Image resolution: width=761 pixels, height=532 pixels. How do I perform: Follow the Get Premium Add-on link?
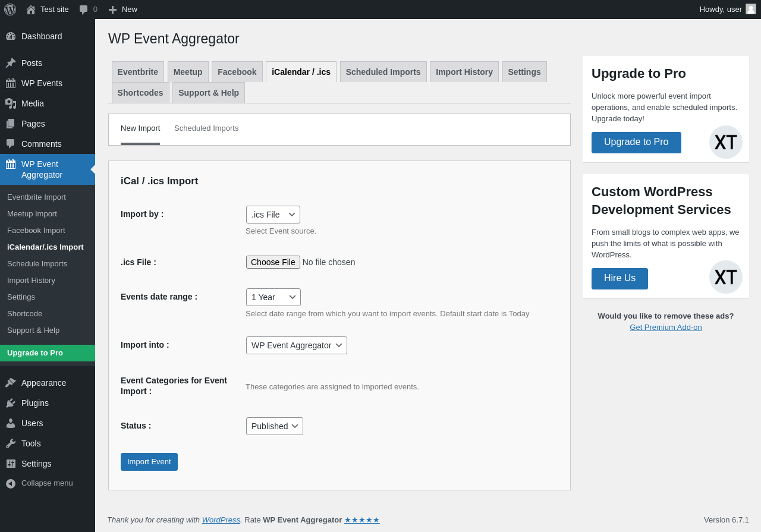click(x=665, y=328)
